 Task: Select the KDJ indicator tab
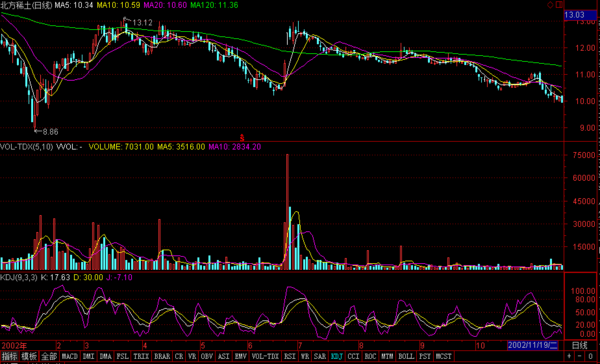pyautogui.click(x=337, y=356)
